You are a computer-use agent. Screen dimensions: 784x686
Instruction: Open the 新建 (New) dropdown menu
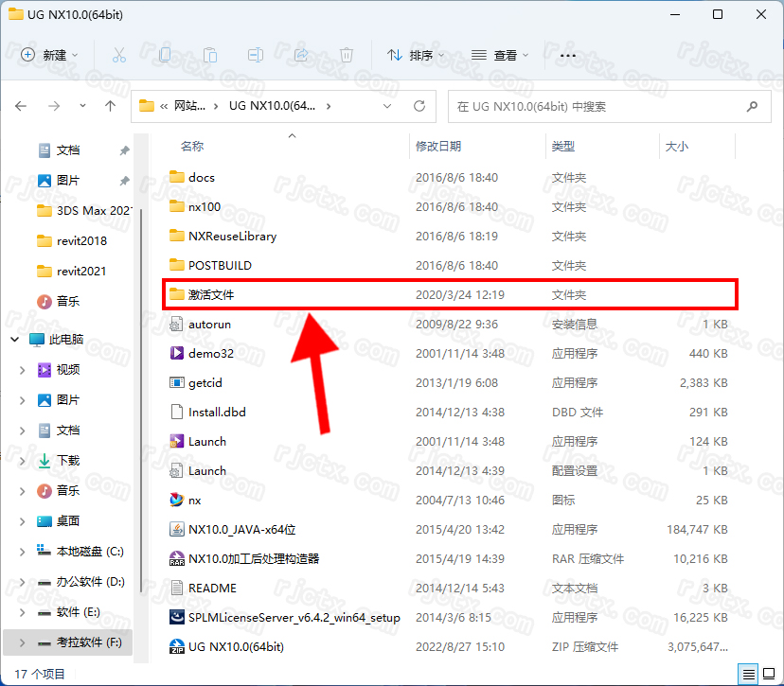click(x=51, y=55)
